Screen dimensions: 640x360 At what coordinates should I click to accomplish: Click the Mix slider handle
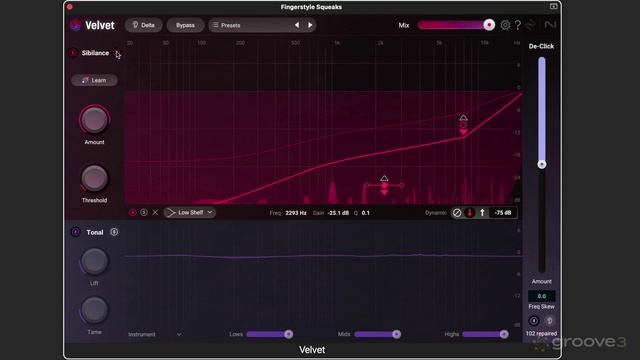coord(489,25)
